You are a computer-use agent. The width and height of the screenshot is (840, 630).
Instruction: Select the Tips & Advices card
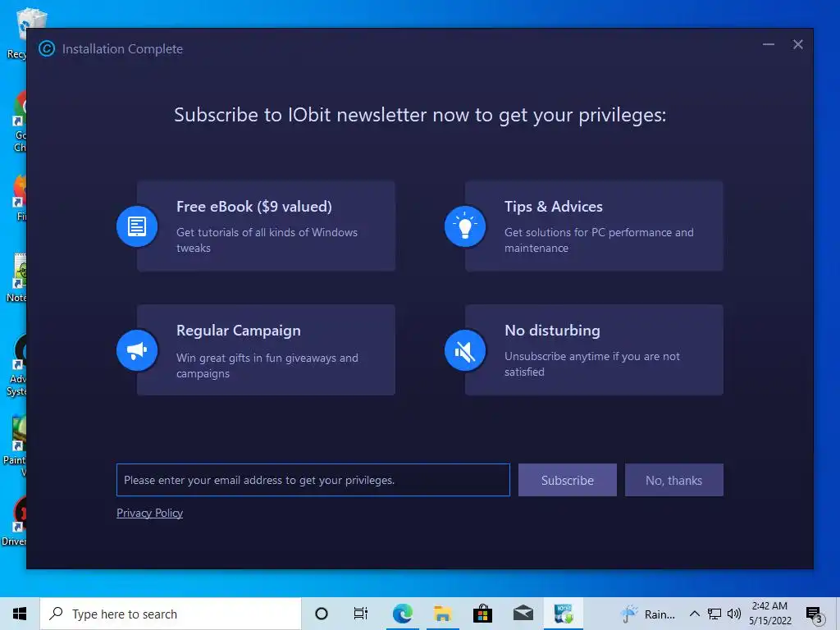click(594, 226)
